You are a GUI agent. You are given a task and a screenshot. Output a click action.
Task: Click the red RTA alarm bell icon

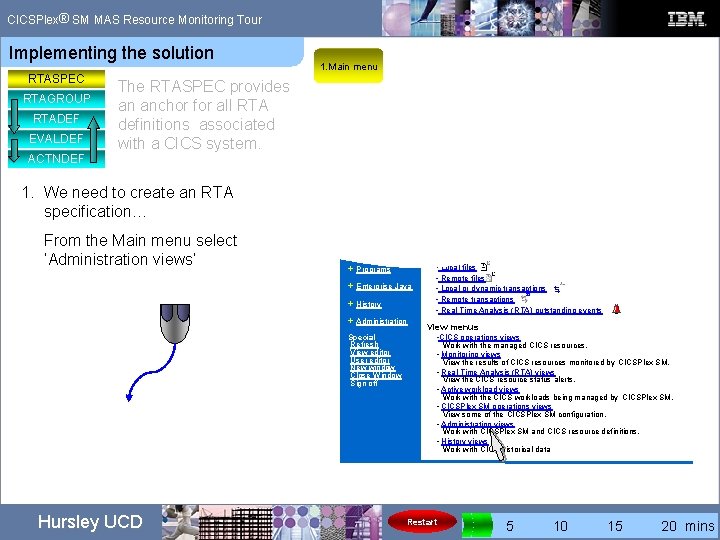click(x=616, y=309)
